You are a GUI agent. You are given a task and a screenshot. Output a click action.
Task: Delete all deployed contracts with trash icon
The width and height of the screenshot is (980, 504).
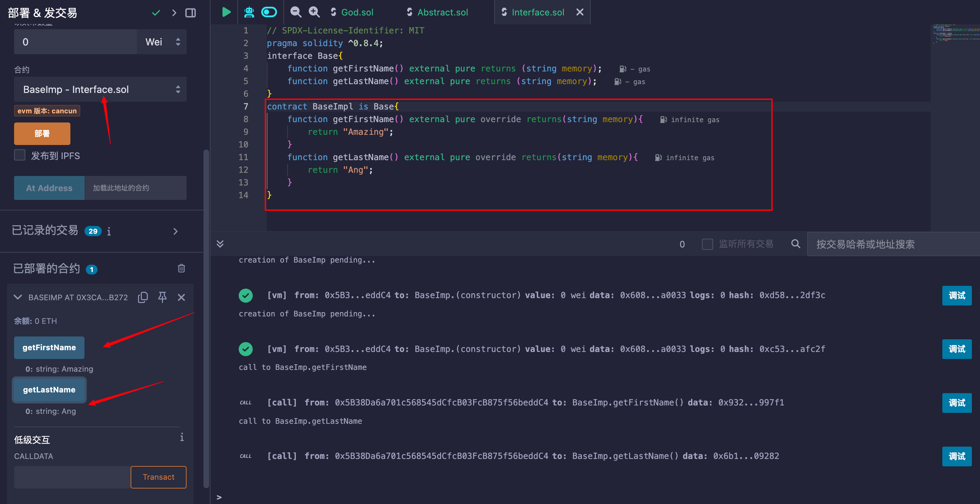click(x=182, y=269)
